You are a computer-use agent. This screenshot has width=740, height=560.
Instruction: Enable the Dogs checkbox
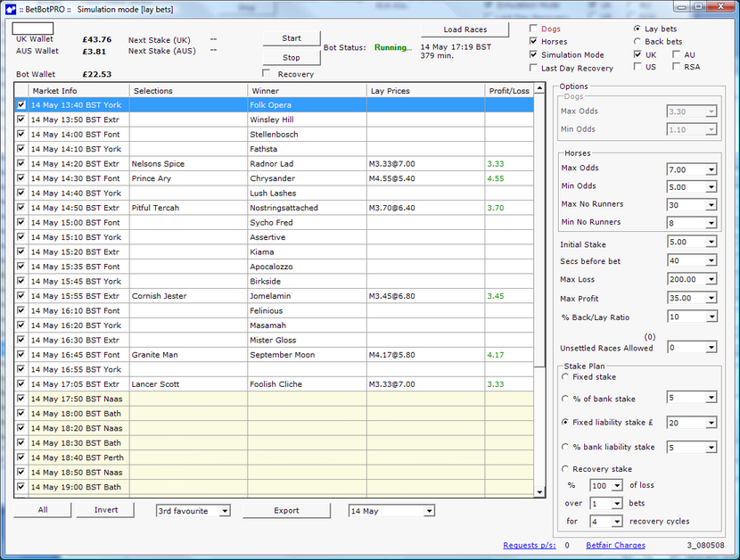click(x=533, y=29)
